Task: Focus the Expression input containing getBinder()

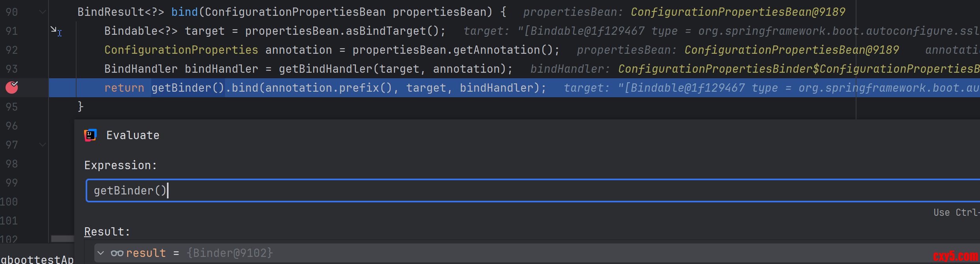Action: 513,190
